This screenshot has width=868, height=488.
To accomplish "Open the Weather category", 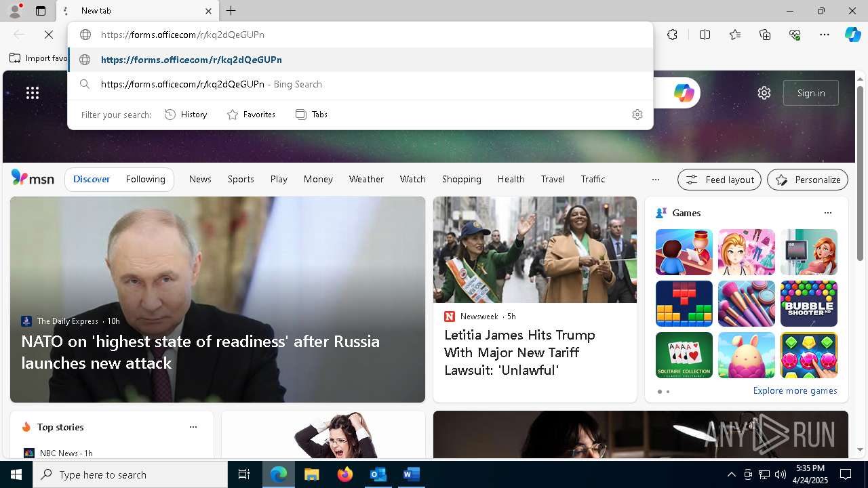I will [x=366, y=179].
